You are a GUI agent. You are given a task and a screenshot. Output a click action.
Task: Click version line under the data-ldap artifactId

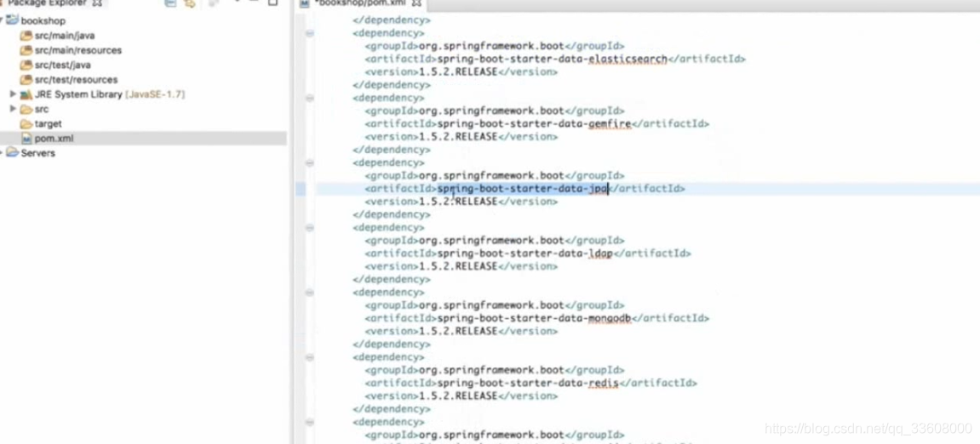coord(461,266)
